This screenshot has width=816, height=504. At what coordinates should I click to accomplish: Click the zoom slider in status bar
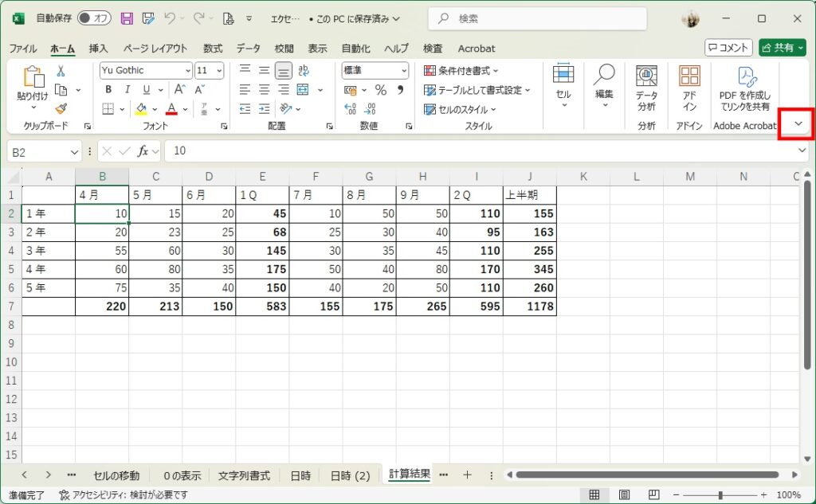720,495
